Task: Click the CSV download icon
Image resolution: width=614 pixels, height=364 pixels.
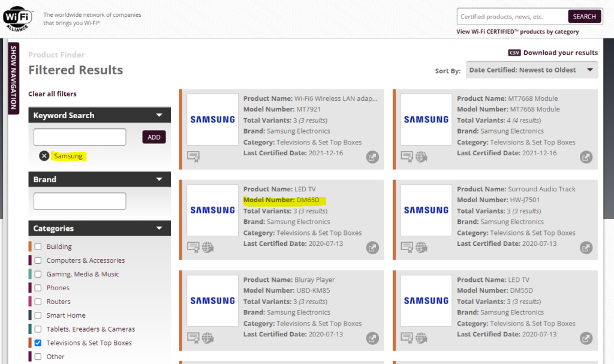Action: click(x=514, y=53)
